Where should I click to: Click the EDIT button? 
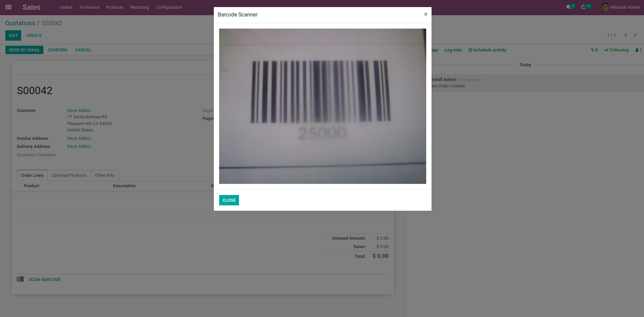[13, 36]
